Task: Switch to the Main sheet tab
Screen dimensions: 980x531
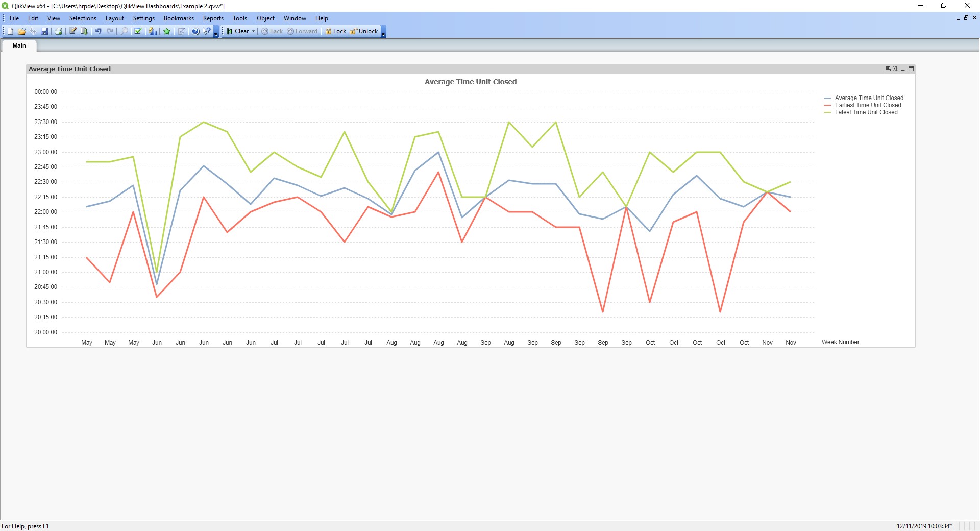Action: pos(19,46)
